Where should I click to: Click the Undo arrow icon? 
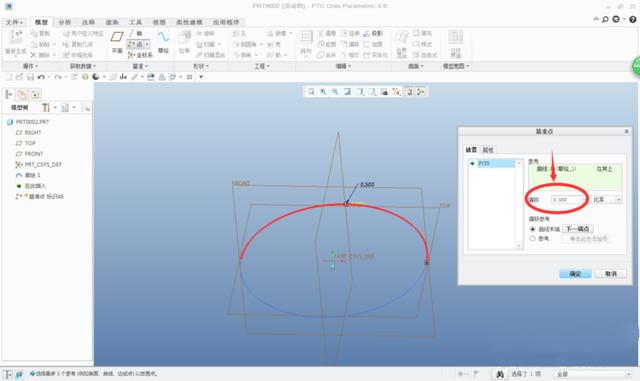[x=41, y=77]
